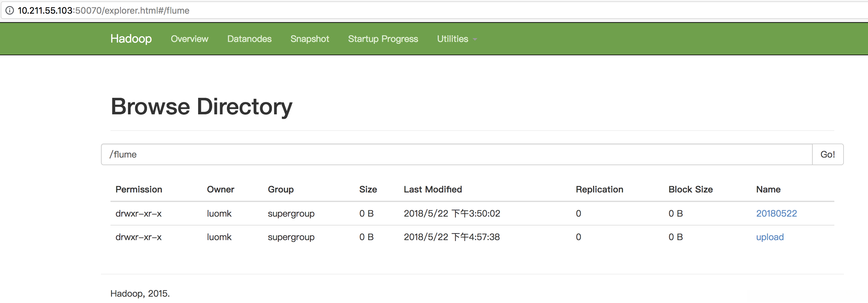Click the Utilities dropdown caret arrow
868x303 pixels.
[x=475, y=39]
